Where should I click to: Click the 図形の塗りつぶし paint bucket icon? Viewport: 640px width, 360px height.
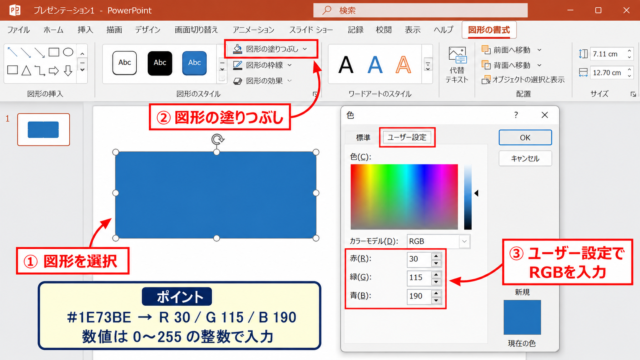pos(238,49)
